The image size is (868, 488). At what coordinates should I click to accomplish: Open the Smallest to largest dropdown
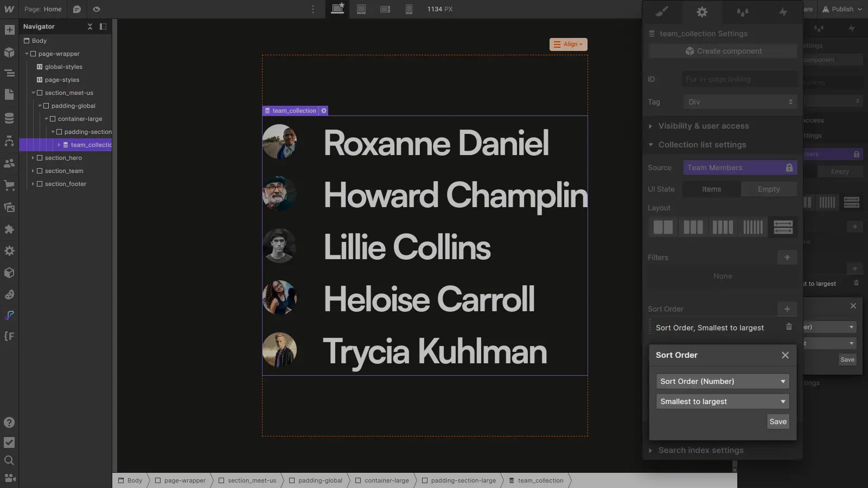coord(722,401)
